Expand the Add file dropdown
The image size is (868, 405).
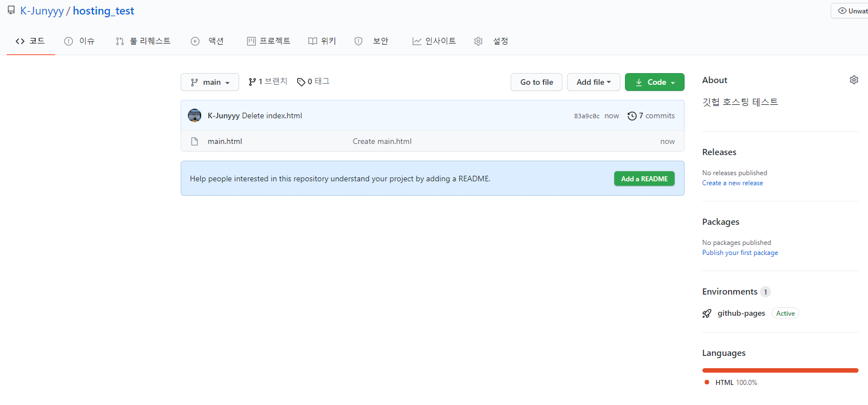point(594,82)
